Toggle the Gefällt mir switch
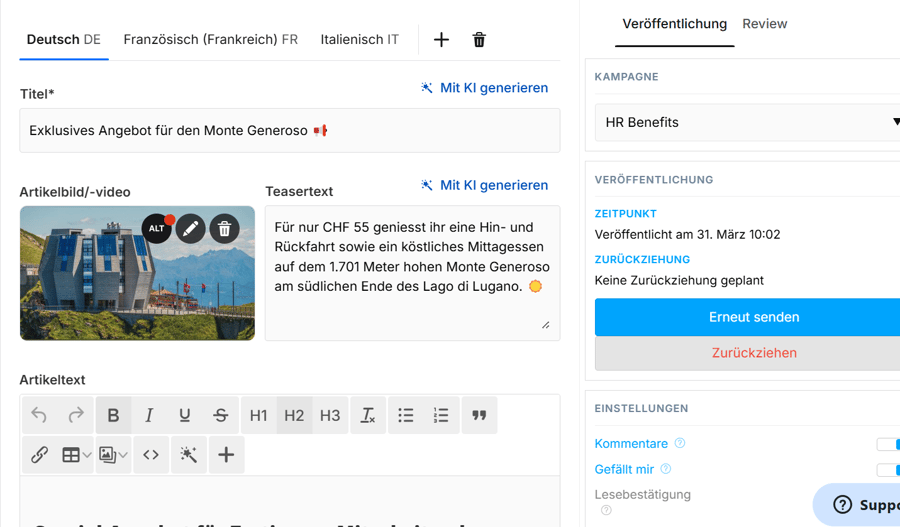This screenshot has width=900, height=527. pyautogui.click(x=889, y=470)
